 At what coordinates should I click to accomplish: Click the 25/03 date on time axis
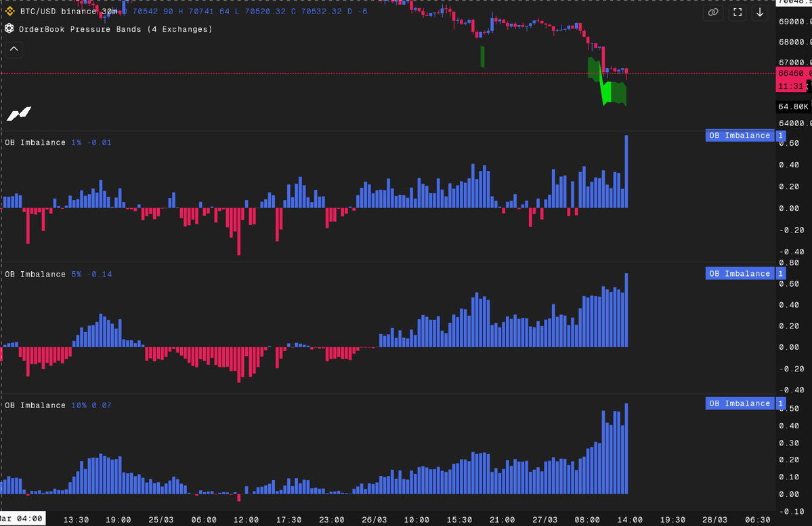[x=161, y=519]
